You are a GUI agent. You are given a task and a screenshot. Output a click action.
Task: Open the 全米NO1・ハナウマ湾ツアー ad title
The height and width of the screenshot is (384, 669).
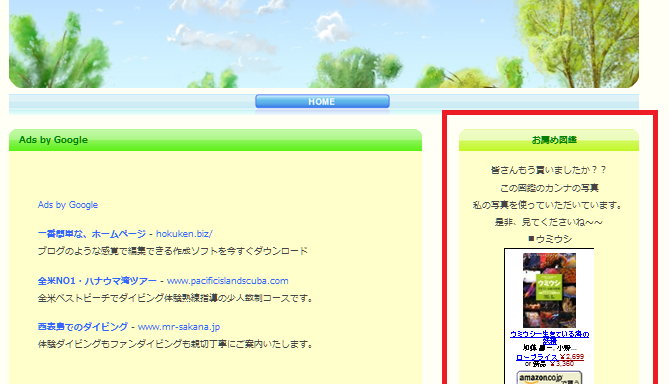(x=97, y=281)
